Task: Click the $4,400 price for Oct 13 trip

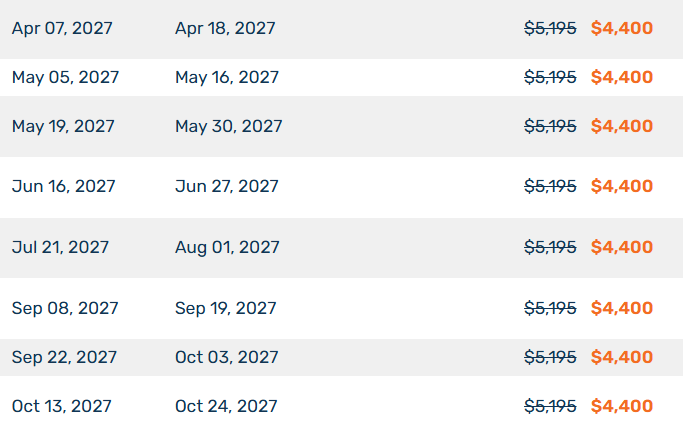Action: pos(622,407)
